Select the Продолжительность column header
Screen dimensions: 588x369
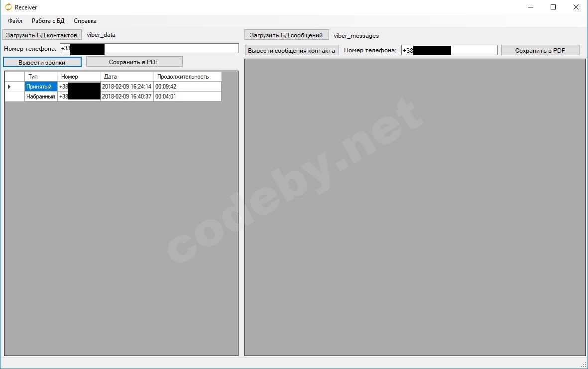pyautogui.click(x=187, y=77)
